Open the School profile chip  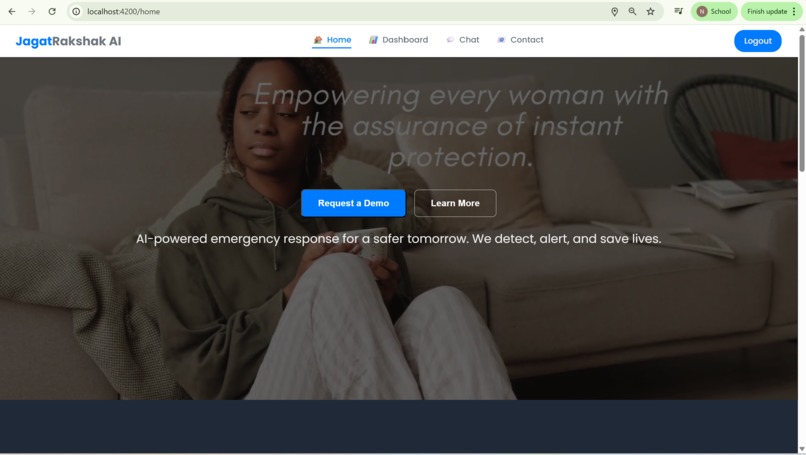pos(714,11)
